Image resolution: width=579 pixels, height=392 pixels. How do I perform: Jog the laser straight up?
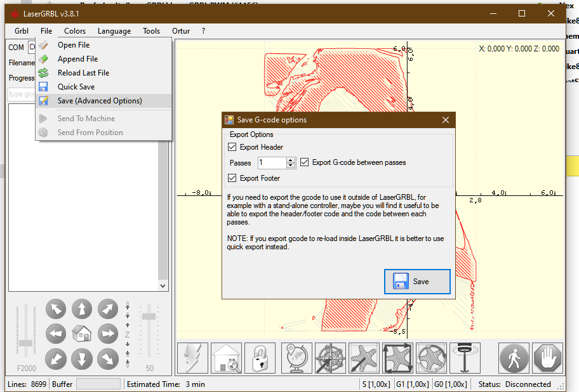[x=82, y=309]
